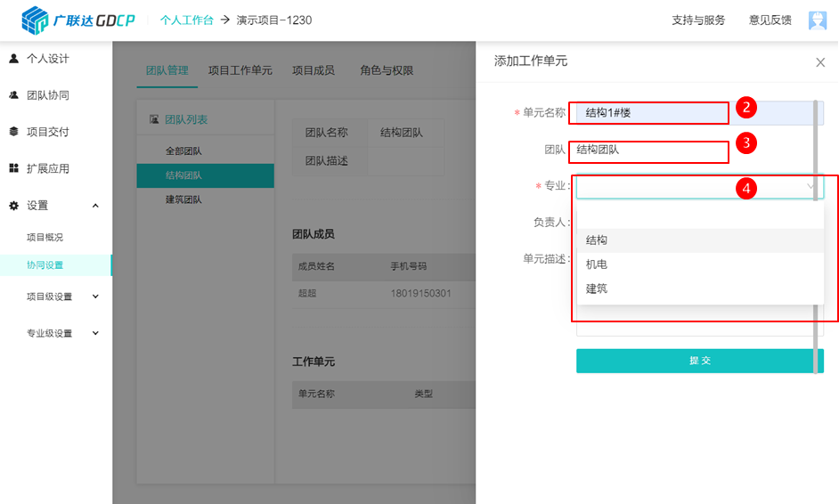Click the 单元名称 column header in 工作单元 table
Image resolution: width=839 pixels, height=504 pixels.
[x=316, y=394]
